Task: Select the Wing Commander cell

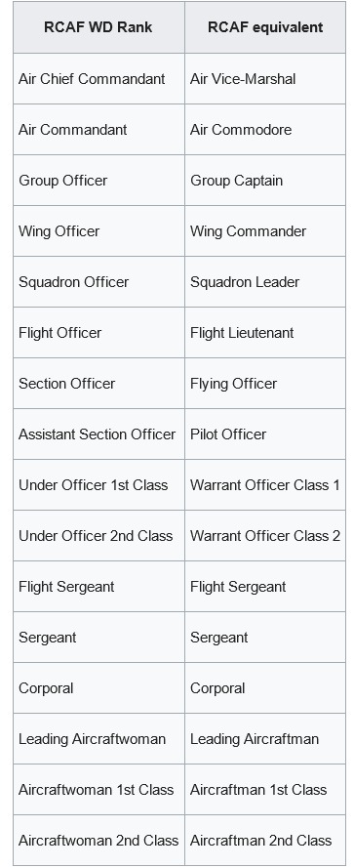Action: (x=265, y=230)
